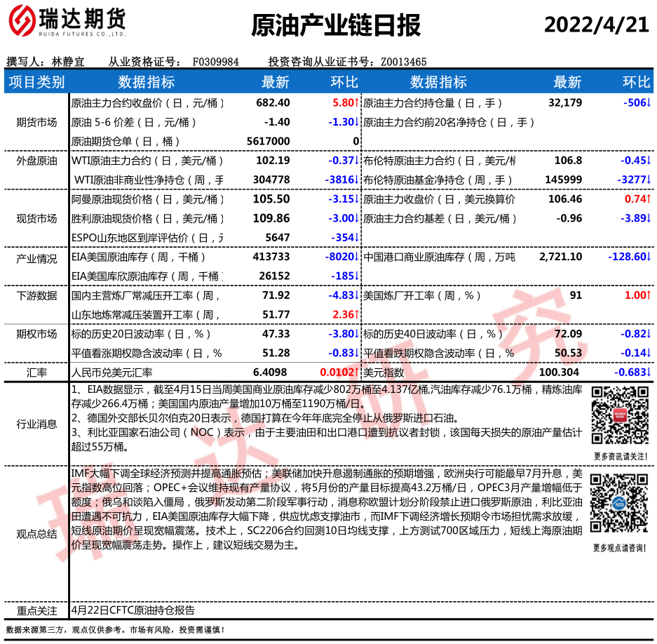Click the red up arrow beside 5.80
Viewport: 657px width, 644px height.
point(357,103)
